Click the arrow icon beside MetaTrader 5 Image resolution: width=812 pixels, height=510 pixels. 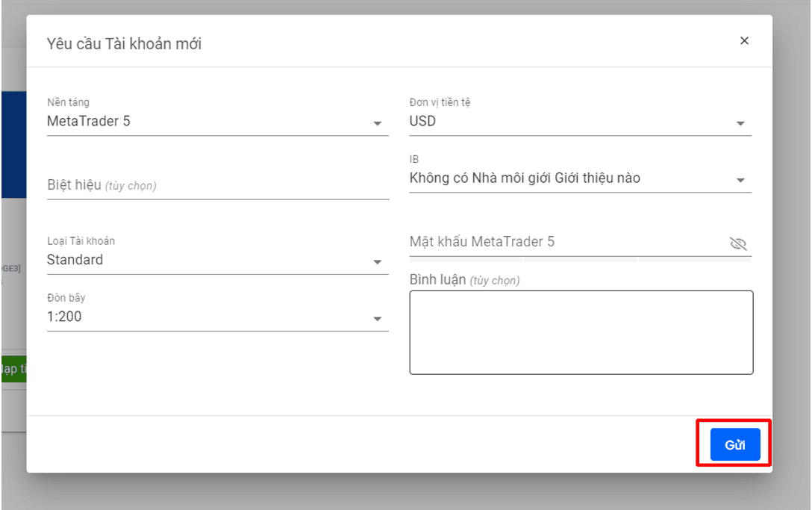(378, 123)
